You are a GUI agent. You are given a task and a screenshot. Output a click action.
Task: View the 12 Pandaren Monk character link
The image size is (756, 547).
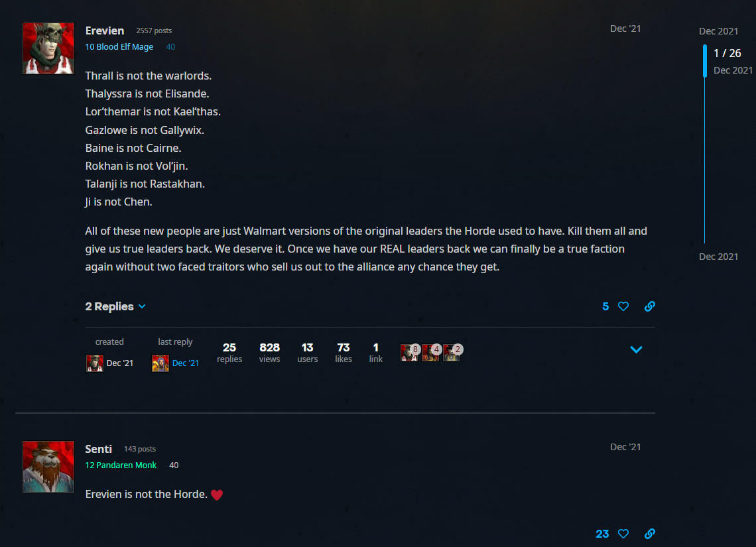(121, 465)
